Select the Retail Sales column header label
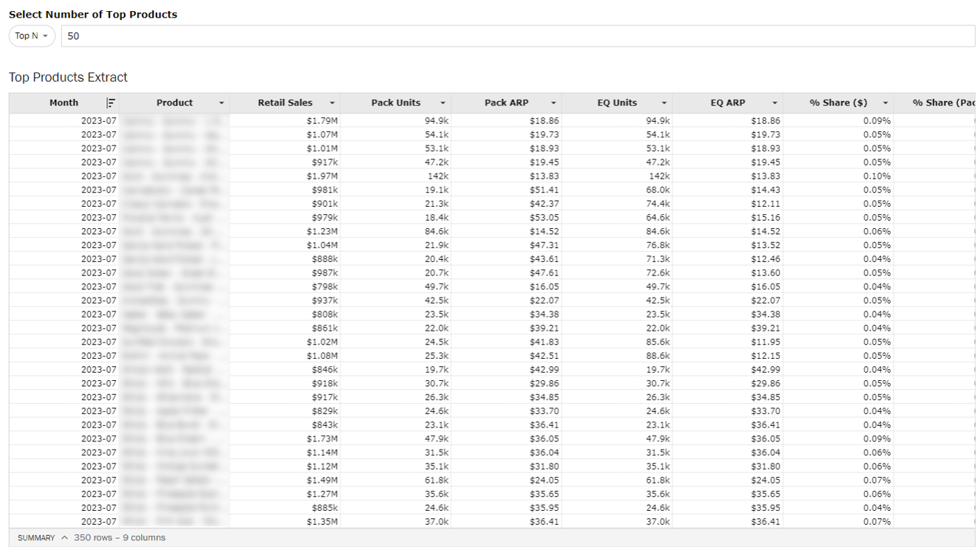Screen dimensions: 980x547 tap(285, 103)
